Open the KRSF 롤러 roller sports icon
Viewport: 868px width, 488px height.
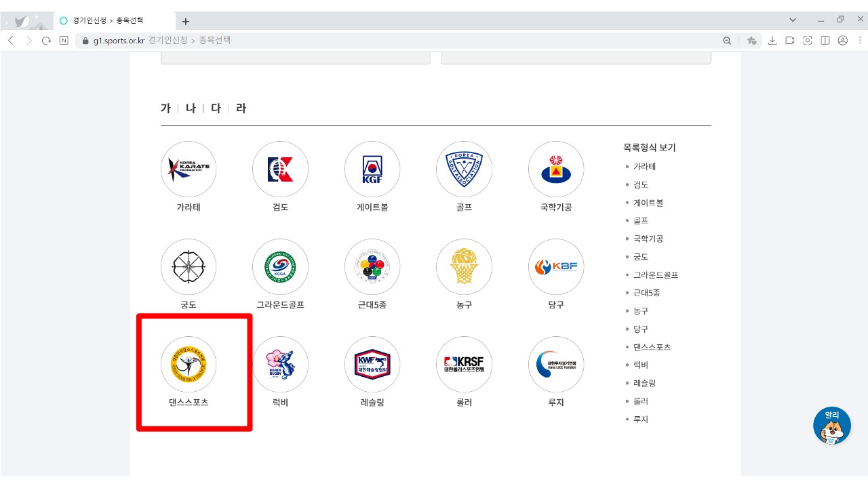464,365
